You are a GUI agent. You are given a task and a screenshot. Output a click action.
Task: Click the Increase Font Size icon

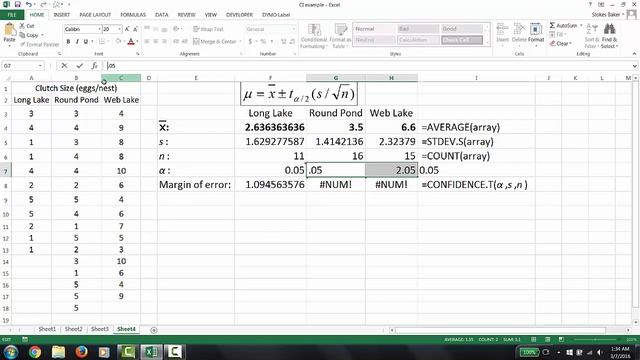(x=127, y=29)
